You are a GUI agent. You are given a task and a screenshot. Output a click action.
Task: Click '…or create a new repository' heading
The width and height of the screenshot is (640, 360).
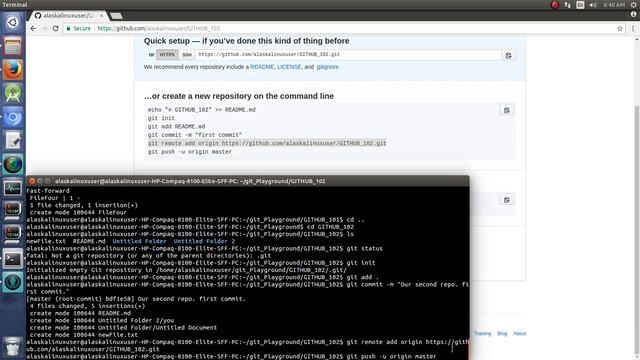click(239, 96)
